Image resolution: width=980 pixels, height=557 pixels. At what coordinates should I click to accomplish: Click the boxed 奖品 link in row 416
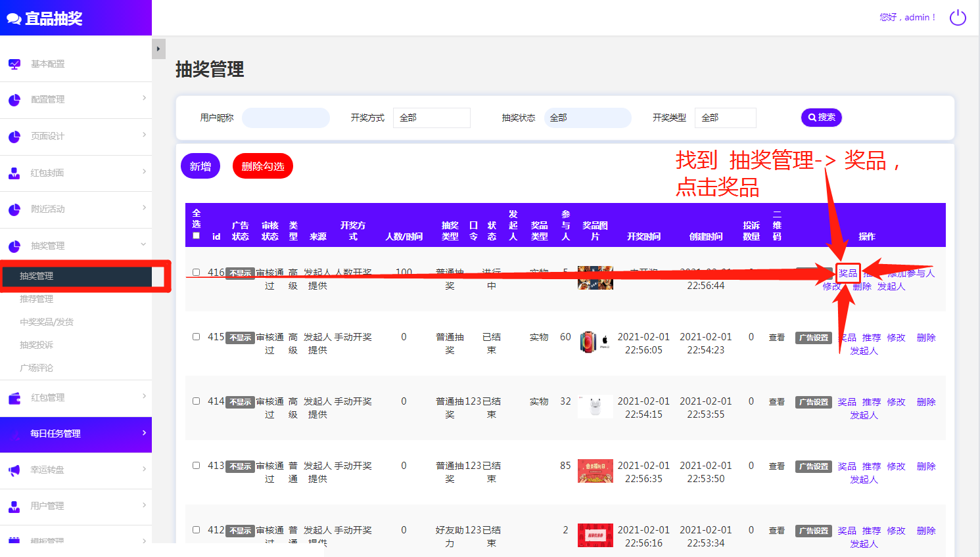point(848,273)
